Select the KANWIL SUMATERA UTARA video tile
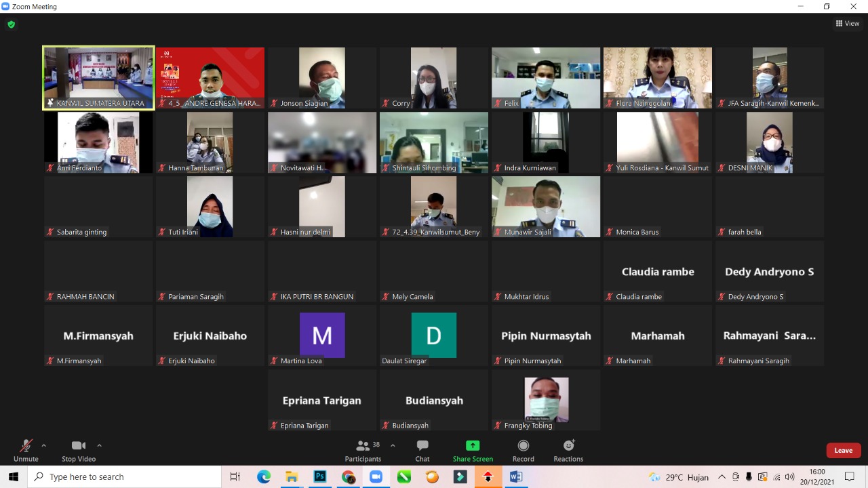The height and width of the screenshot is (488, 868). coord(98,77)
